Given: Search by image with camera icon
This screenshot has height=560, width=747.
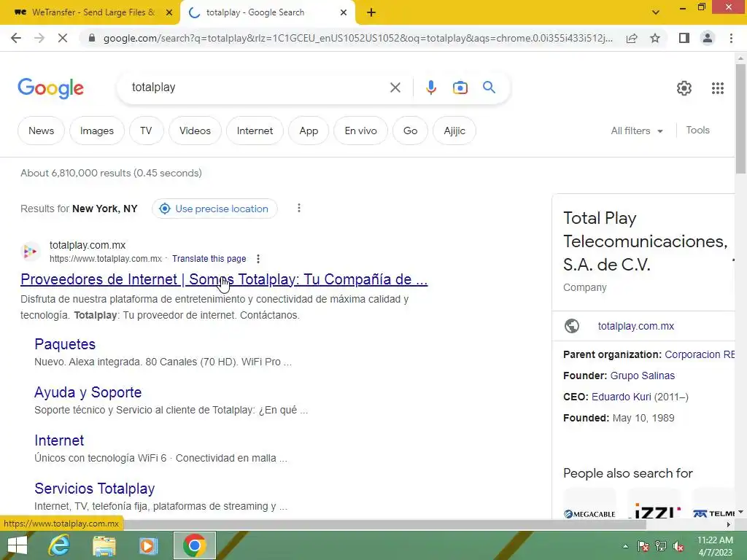Looking at the screenshot, I should [460, 87].
